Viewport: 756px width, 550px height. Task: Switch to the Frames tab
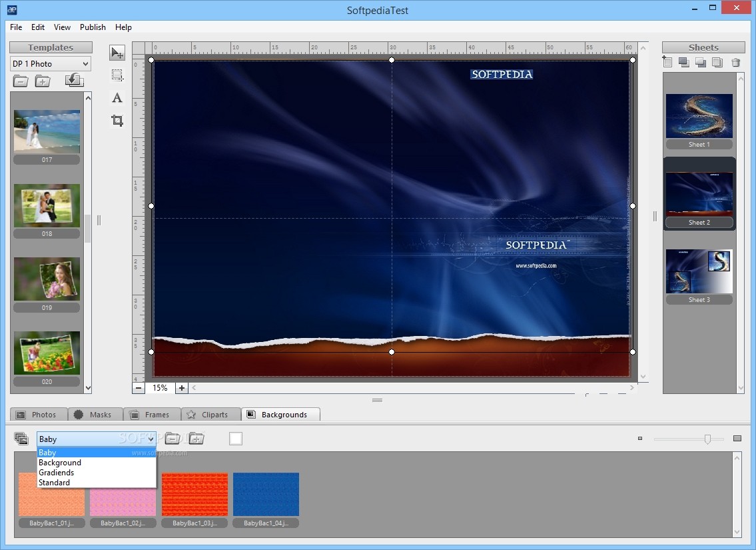152,415
